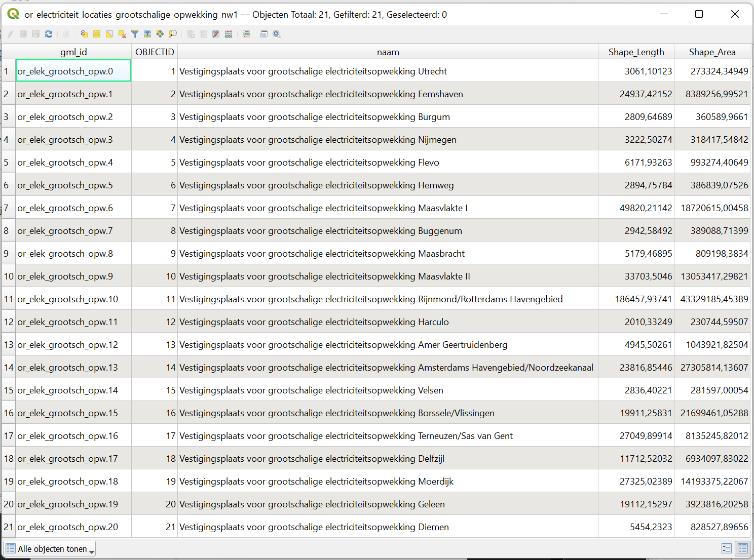754x560 pixels.
Task: Select row 21 via its row header
Action: coord(9,527)
